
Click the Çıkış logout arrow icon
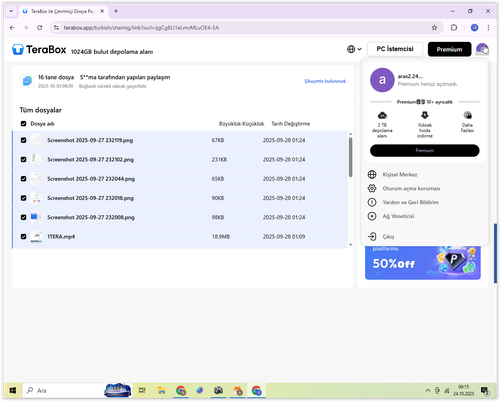click(372, 237)
